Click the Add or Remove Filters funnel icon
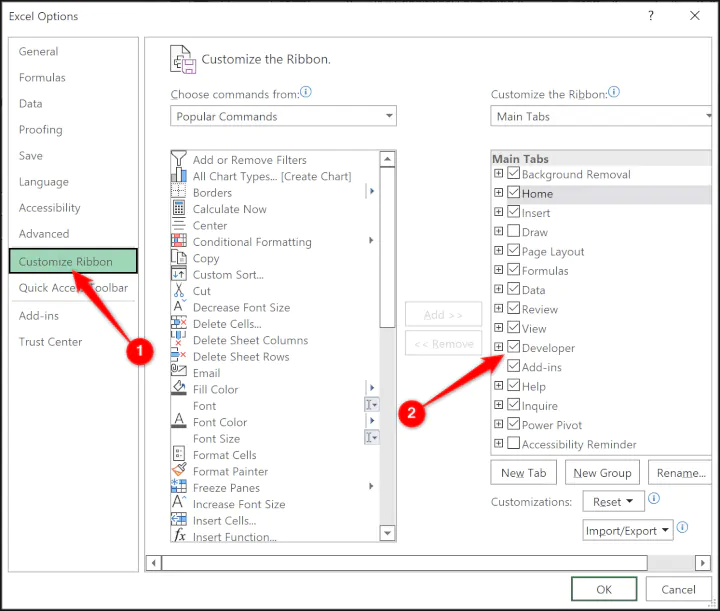Viewport: 720px width, 611px height. click(179, 159)
